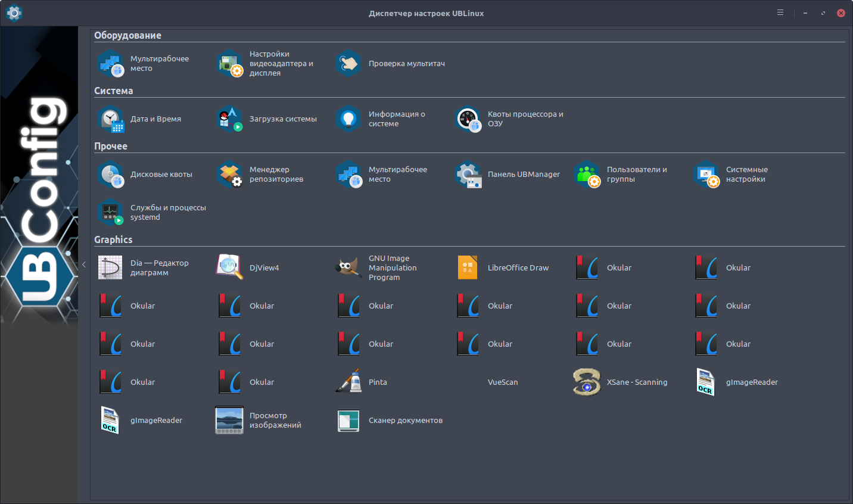Open Информация о системе lightbulb icon
This screenshot has height=504, width=853.
tap(348, 119)
